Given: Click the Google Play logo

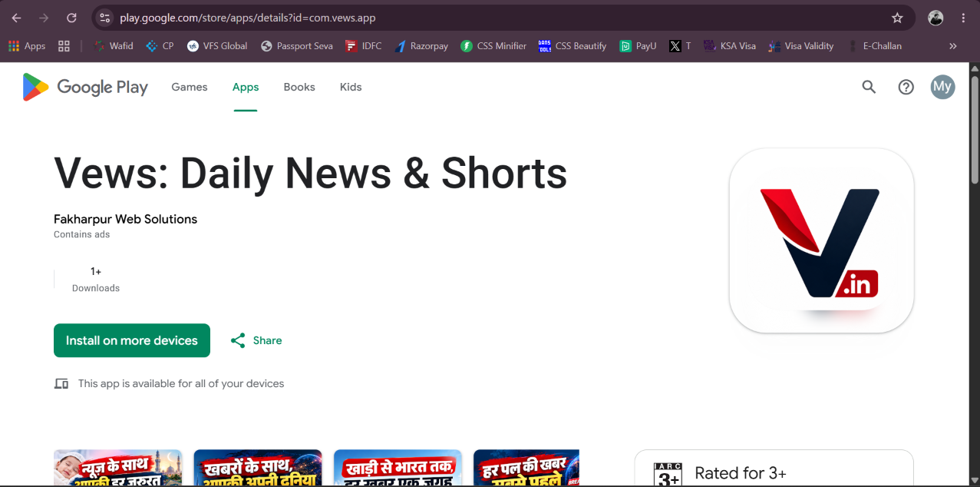Looking at the screenshot, I should point(85,87).
